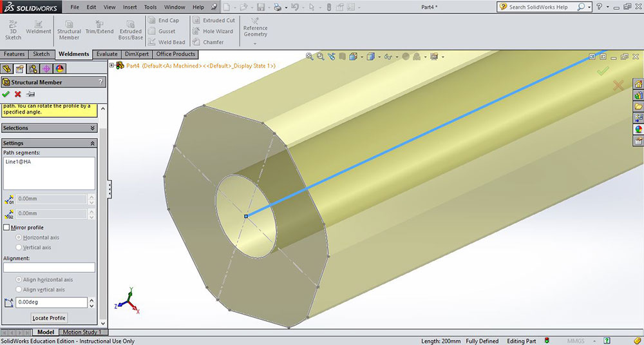The height and width of the screenshot is (345, 644).
Task: Open the Insert menu
Action: 129,7
